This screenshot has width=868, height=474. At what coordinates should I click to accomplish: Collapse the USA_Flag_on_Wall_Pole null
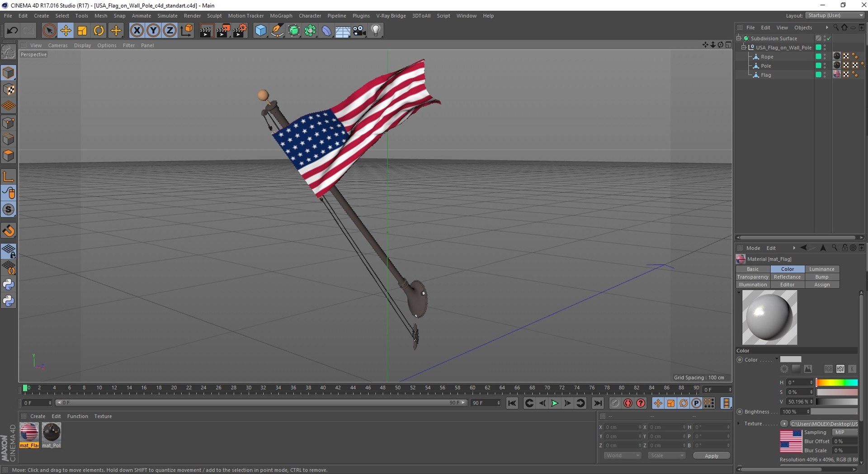pos(743,47)
